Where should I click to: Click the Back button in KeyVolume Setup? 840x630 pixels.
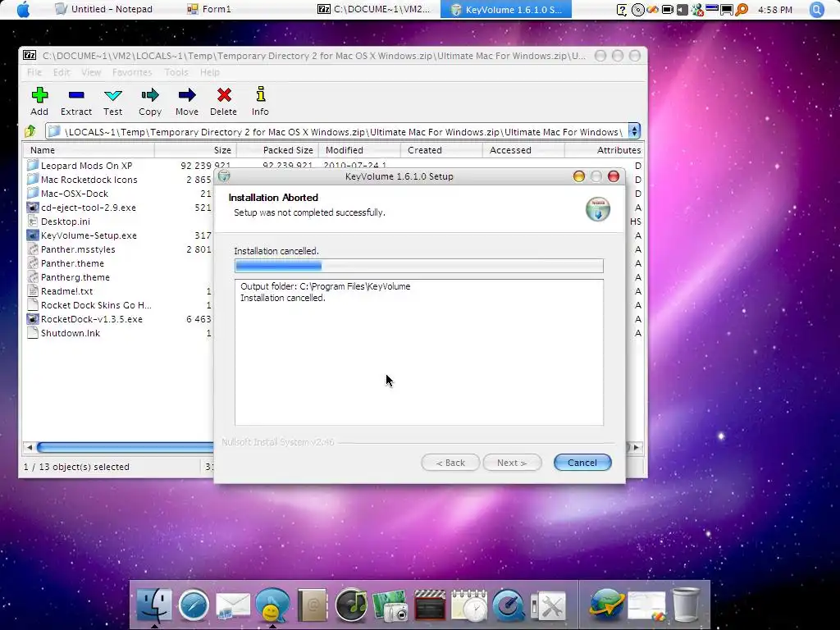(x=450, y=463)
